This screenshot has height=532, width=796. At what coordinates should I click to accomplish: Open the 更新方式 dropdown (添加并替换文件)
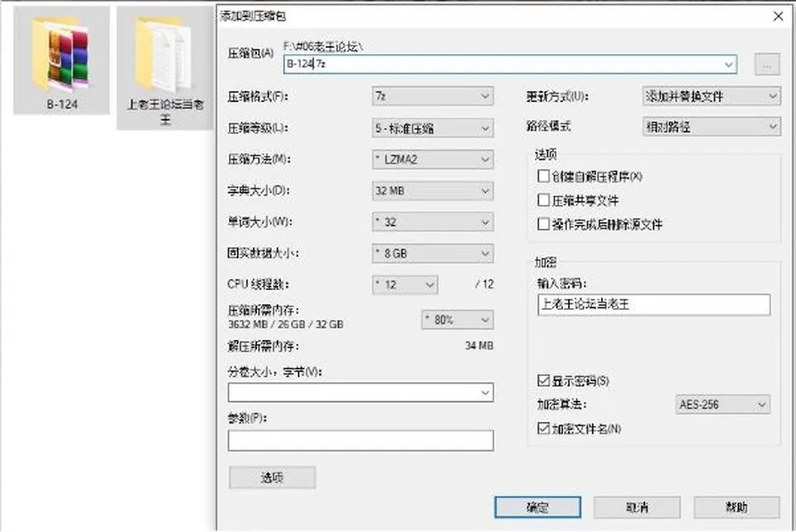(x=711, y=96)
